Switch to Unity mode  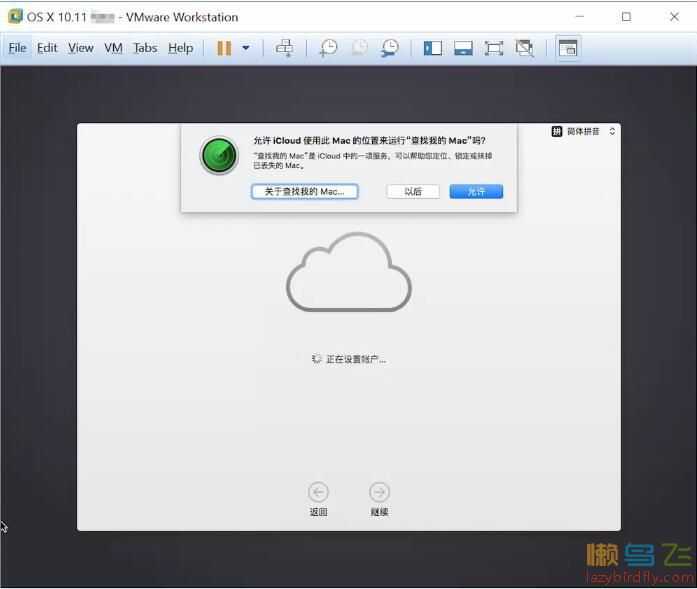click(525, 48)
